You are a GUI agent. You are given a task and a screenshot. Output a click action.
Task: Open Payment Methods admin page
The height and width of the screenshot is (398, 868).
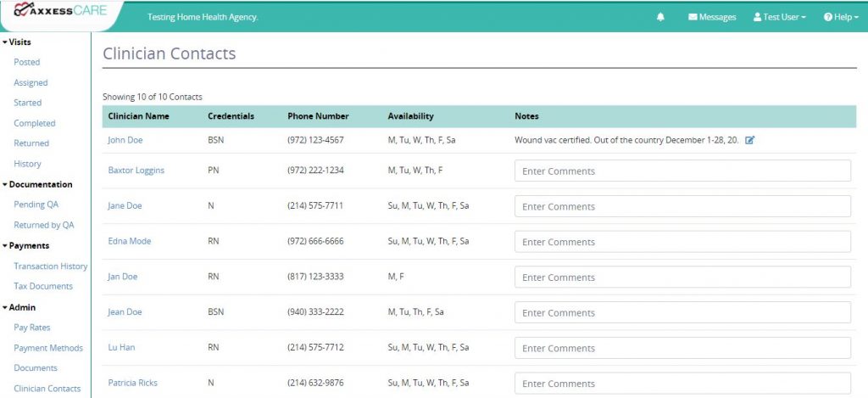click(x=48, y=348)
